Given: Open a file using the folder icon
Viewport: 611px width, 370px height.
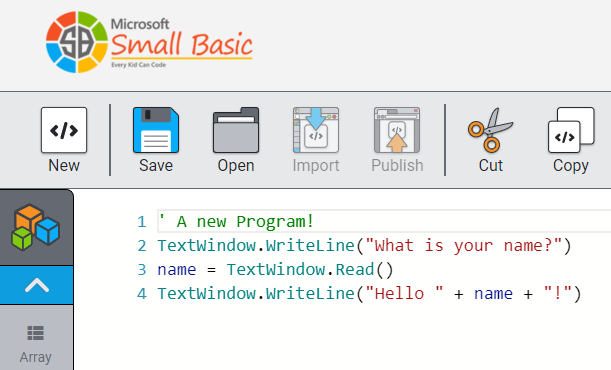Looking at the screenshot, I should point(236,130).
